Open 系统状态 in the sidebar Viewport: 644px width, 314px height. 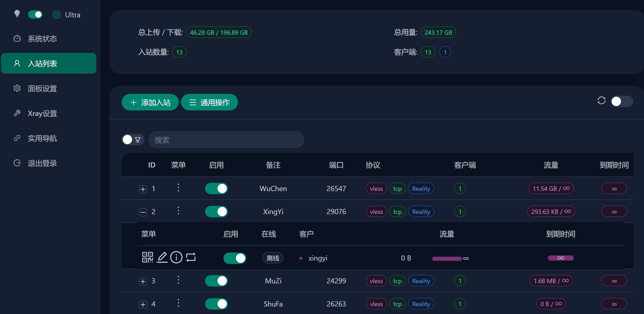(42, 39)
